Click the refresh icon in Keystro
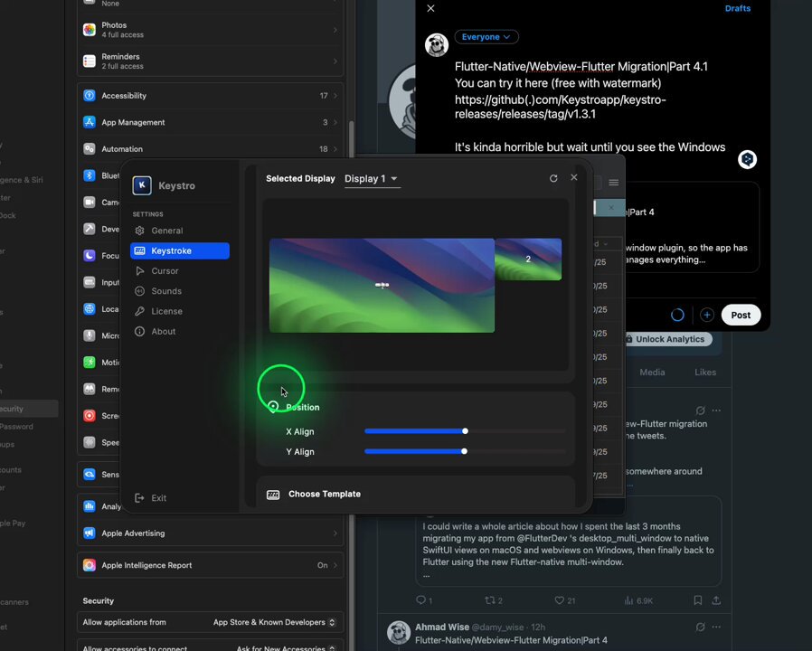The image size is (812, 651). 553,178
